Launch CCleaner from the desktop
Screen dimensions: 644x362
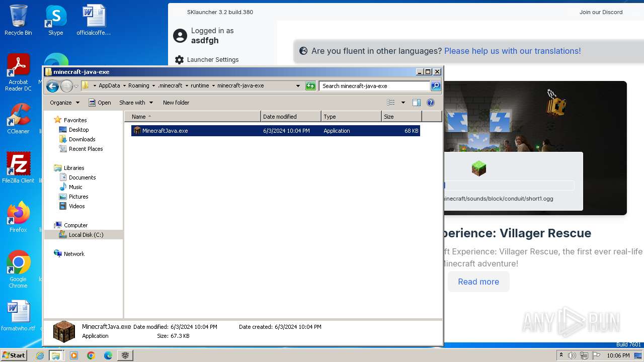click(18, 118)
